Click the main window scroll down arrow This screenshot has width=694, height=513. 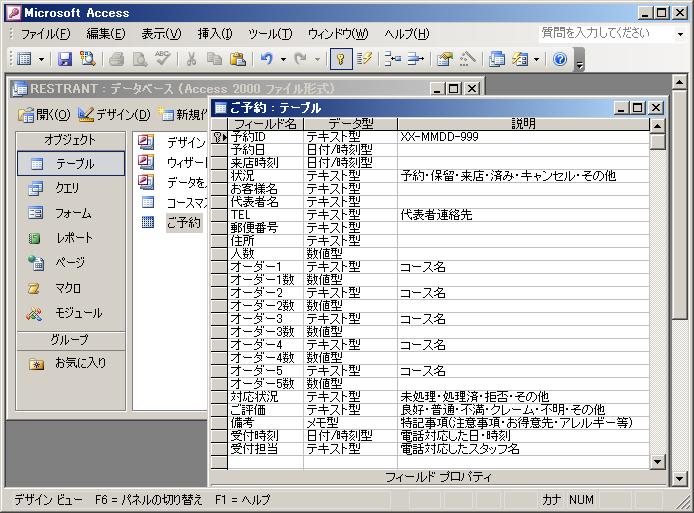679,478
